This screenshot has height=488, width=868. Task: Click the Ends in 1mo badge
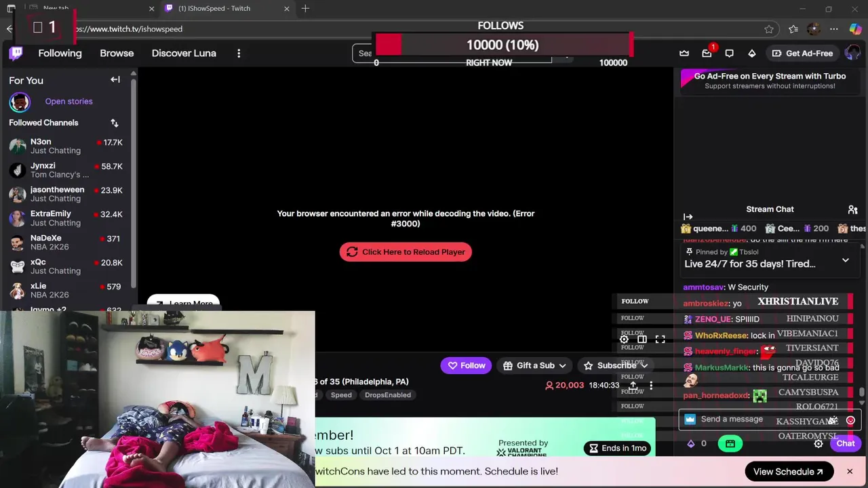click(617, 448)
